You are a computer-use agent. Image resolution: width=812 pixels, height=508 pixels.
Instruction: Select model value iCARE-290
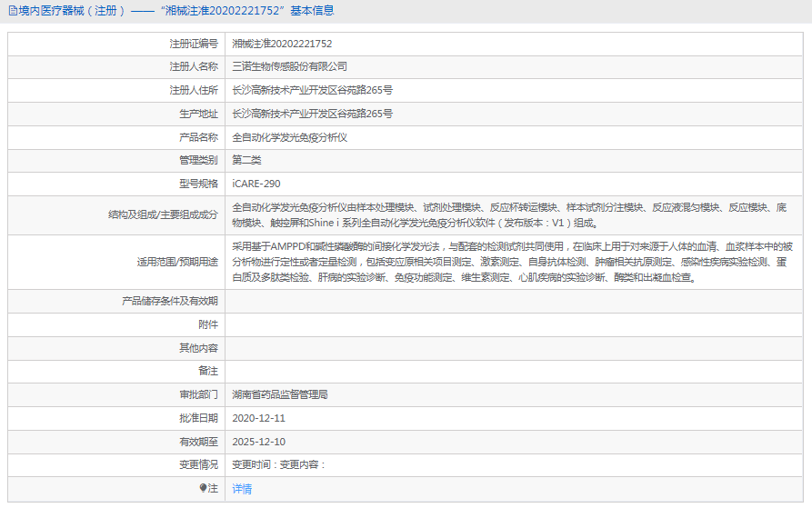[x=256, y=184]
